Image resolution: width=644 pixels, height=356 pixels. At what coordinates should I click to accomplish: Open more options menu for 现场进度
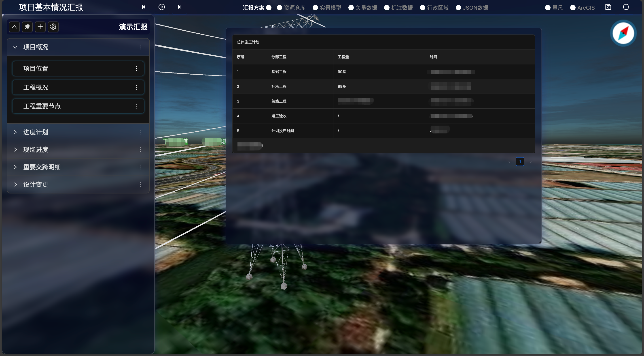pyautogui.click(x=141, y=150)
